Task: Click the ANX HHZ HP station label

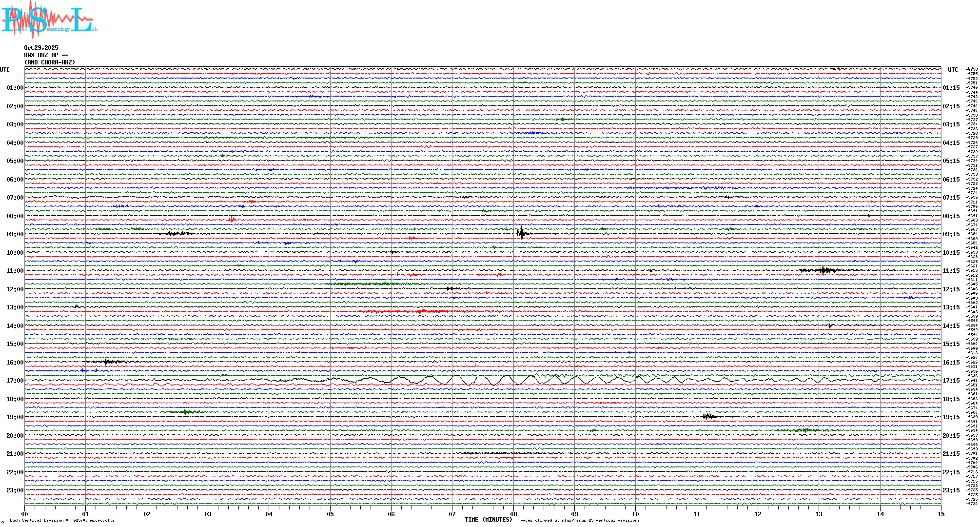Action: (x=46, y=55)
